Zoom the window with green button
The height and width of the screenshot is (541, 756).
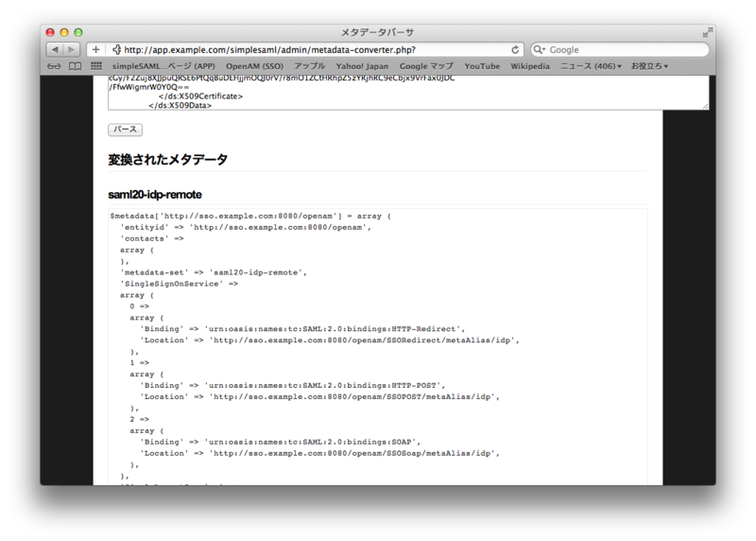pyautogui.click(x=78, y=32)
